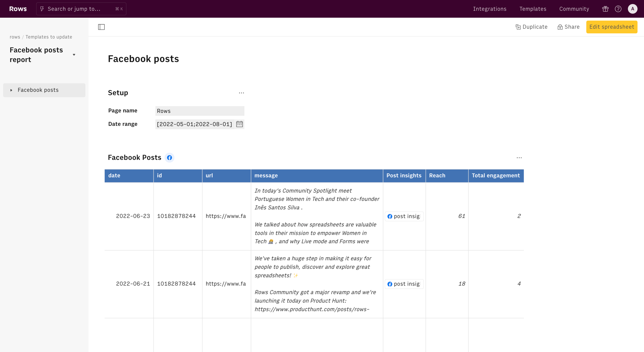Expand the Facebook posts page tree item

click(11, 90)
